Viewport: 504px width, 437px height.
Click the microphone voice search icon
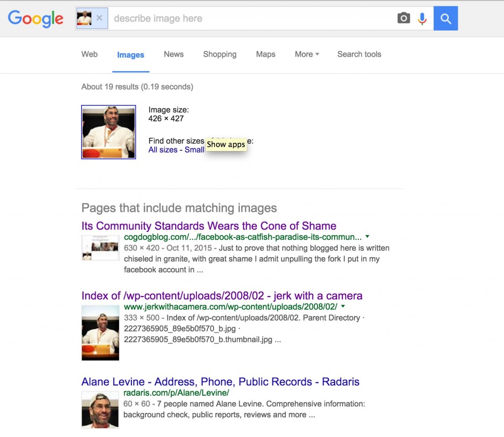[422, 19]
